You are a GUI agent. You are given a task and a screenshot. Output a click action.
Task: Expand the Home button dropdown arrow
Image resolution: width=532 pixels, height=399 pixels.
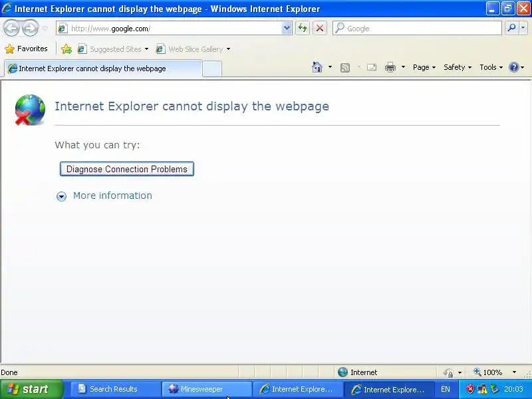pyautogui.click(x=330, y=67)
